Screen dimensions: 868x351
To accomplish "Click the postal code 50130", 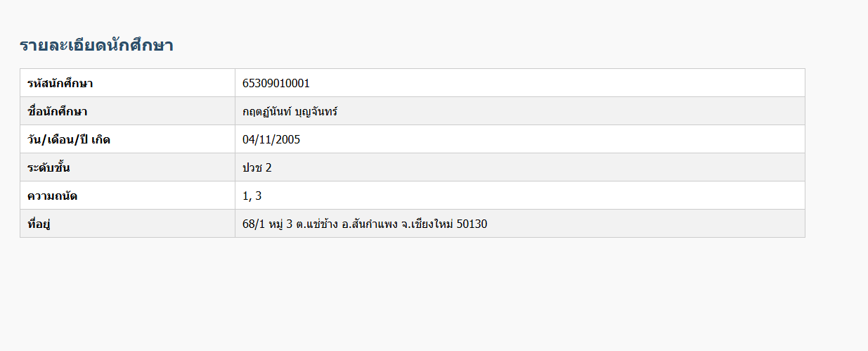I will pos(472,224).
